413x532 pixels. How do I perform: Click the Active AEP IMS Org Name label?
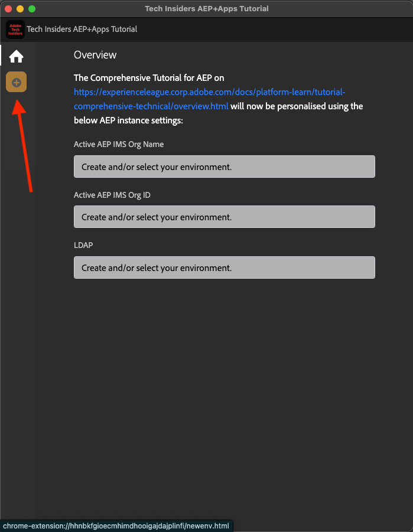click(118, 144)
